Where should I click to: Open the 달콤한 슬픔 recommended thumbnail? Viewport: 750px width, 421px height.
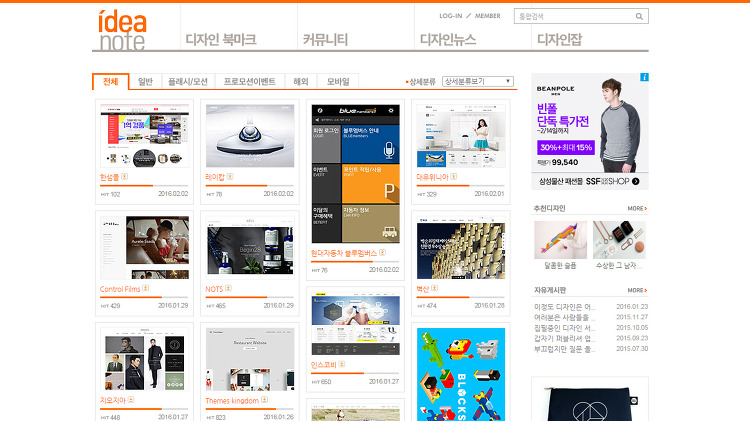[560, 240]
